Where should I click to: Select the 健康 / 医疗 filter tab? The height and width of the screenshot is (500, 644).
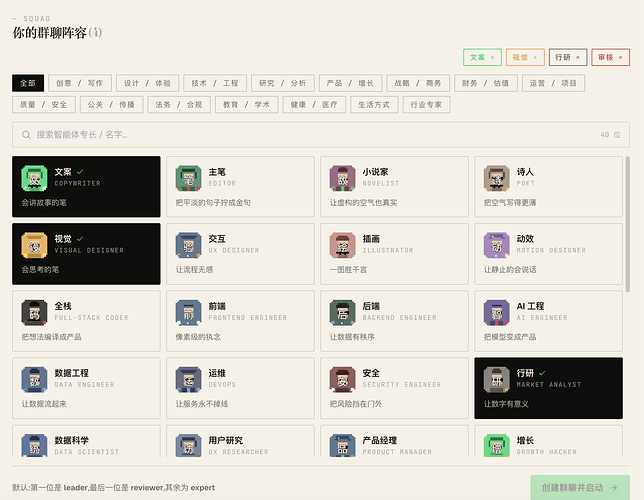(x=314, y=105)
